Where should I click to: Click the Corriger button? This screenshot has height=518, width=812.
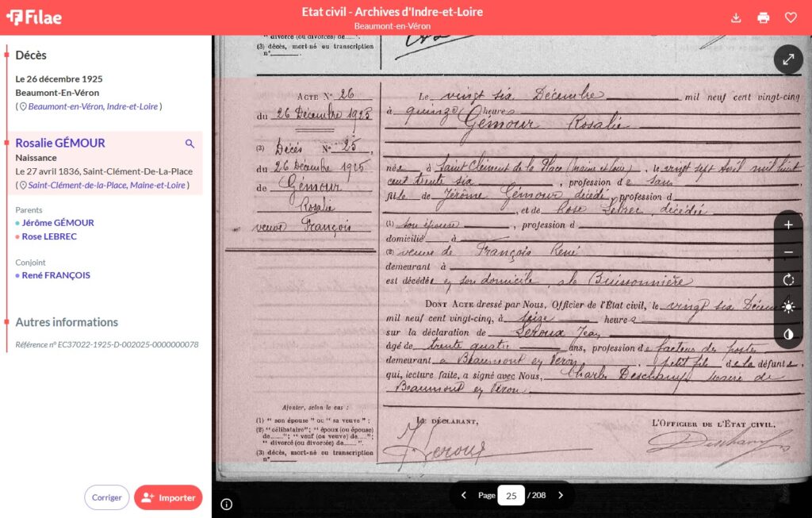coord(106,497)
